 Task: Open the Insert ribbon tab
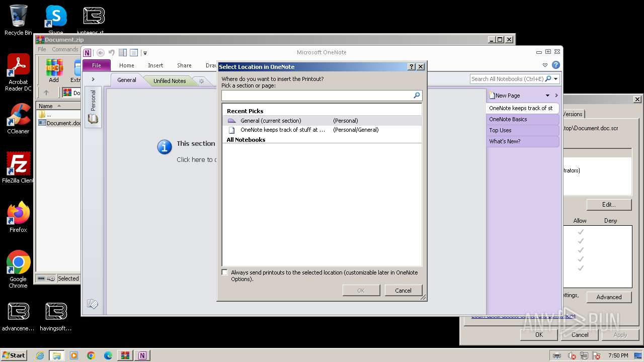point(155,65)
